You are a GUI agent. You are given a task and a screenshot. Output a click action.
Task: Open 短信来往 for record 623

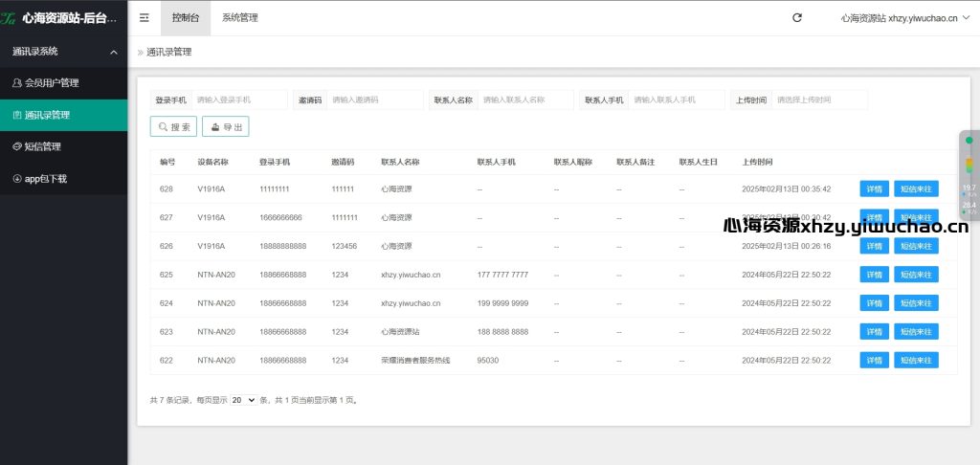916,332
